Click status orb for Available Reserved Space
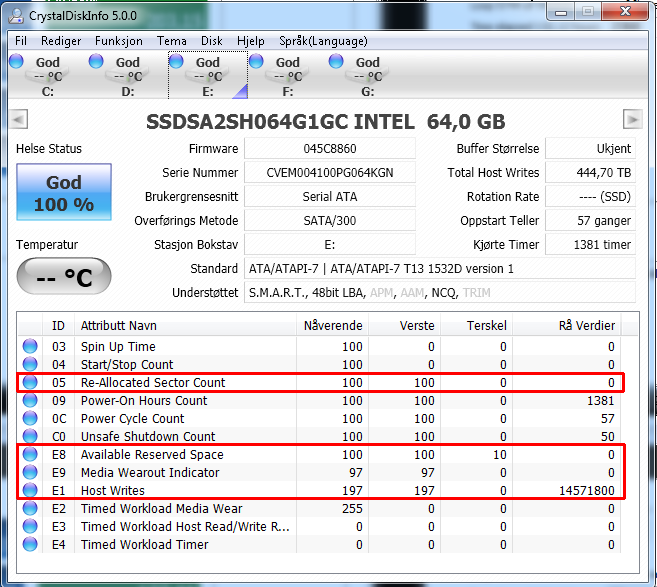The image size is (657, 587). [x=30, y=454]
